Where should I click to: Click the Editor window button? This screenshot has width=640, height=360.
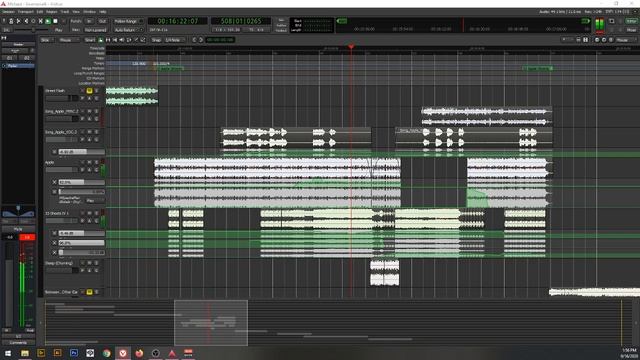coord(631,21)
